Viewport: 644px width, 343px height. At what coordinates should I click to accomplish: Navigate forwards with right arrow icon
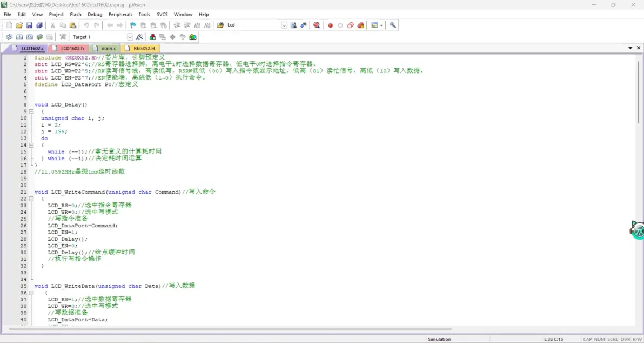point(119,25)
